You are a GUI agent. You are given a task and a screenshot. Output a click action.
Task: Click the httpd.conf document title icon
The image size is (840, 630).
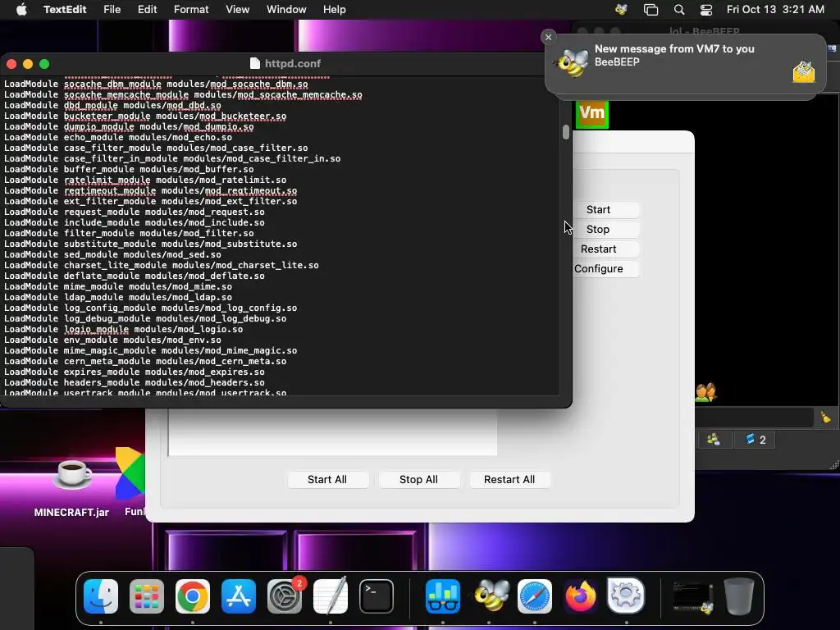(x=255, y=63)
